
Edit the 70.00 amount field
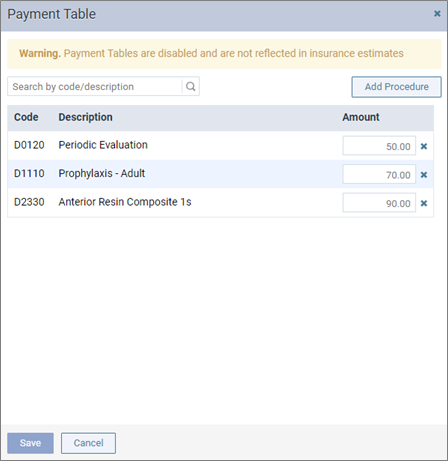(379, 174)
